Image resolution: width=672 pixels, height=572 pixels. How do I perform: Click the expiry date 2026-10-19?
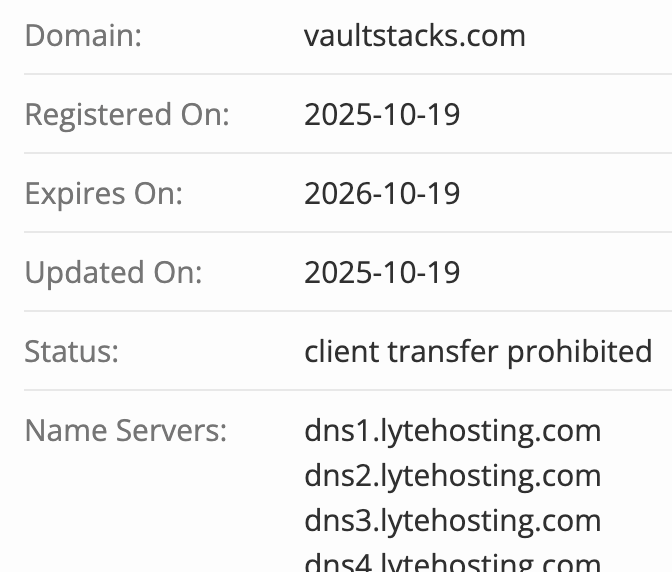(382, 193)
